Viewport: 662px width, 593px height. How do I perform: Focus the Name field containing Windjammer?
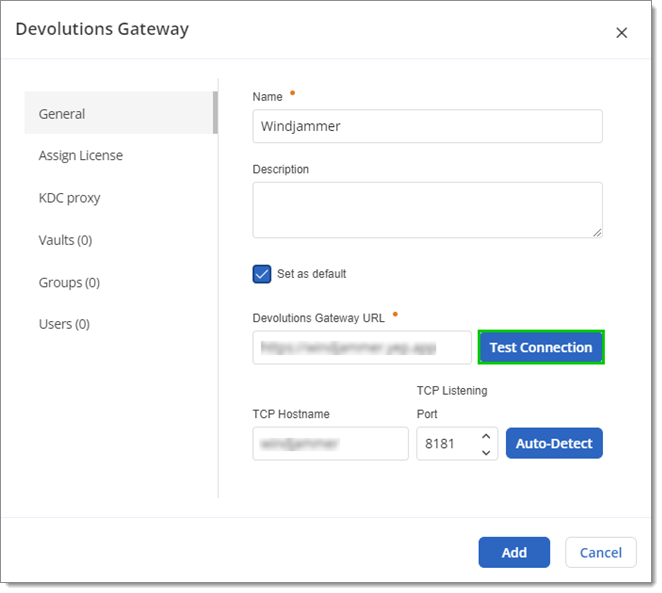point(427,126)
